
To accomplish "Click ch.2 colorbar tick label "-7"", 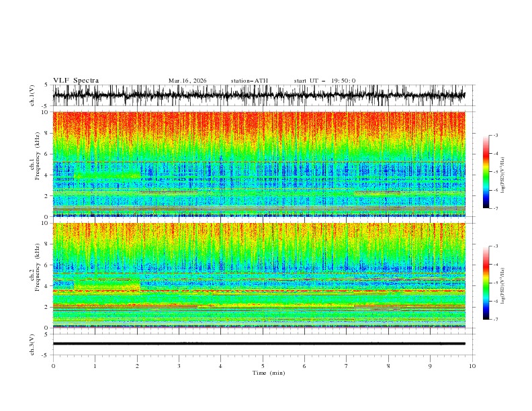I will (496, 320).
